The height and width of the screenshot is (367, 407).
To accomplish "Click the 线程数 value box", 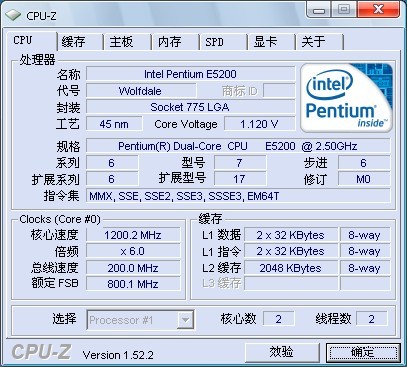I will point(372,319).
